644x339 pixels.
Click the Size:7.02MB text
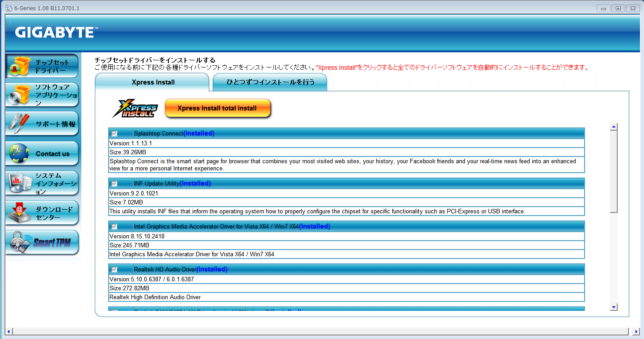(x=126, y=202)
